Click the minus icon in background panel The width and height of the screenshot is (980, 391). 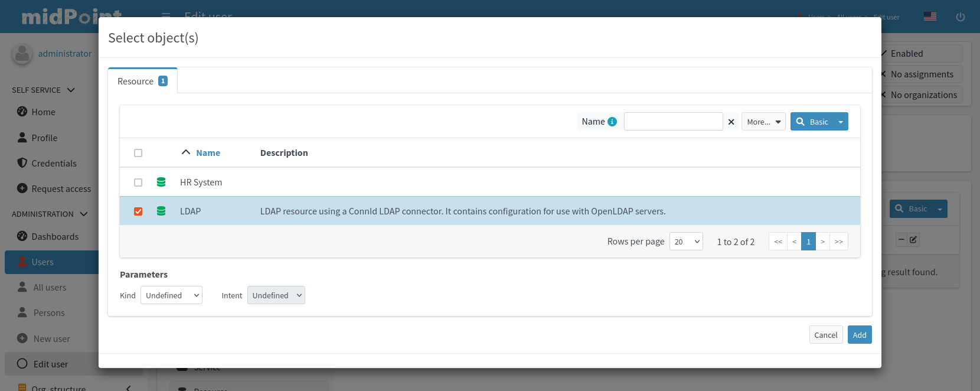[x=901, y=240]
